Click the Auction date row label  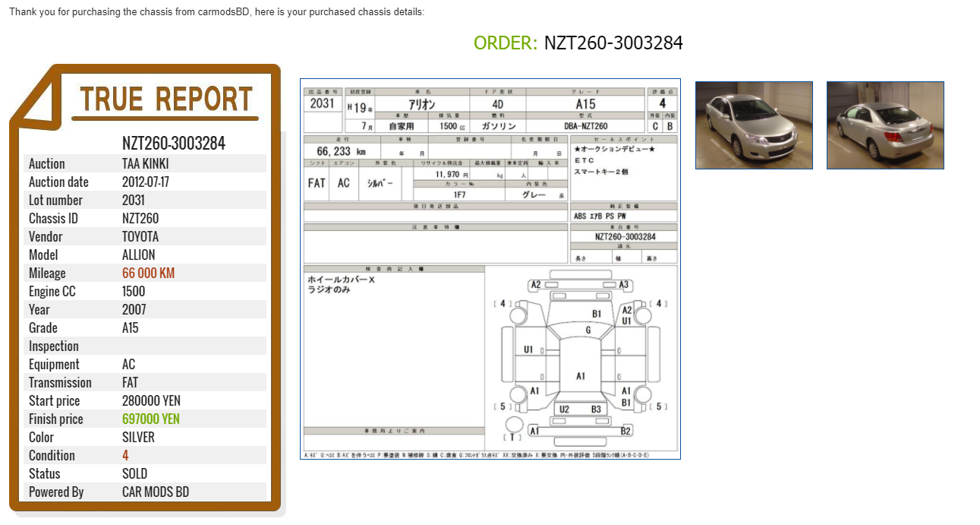coord(58,182)
